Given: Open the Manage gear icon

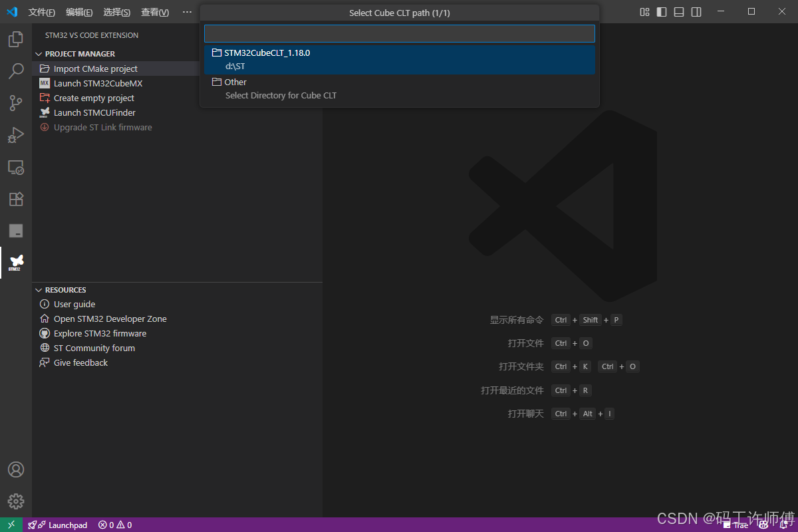Looking at the screenshot, I should click(x=16, y=501).
